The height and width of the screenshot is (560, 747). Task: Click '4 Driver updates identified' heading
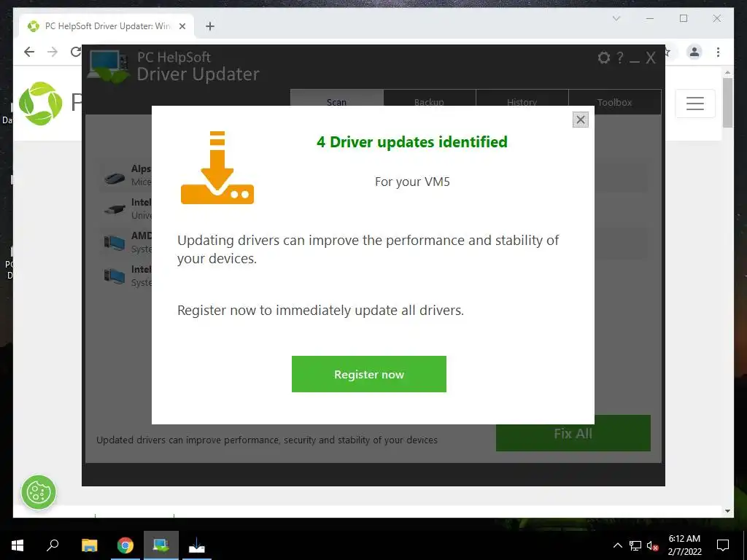pos(412,142)
